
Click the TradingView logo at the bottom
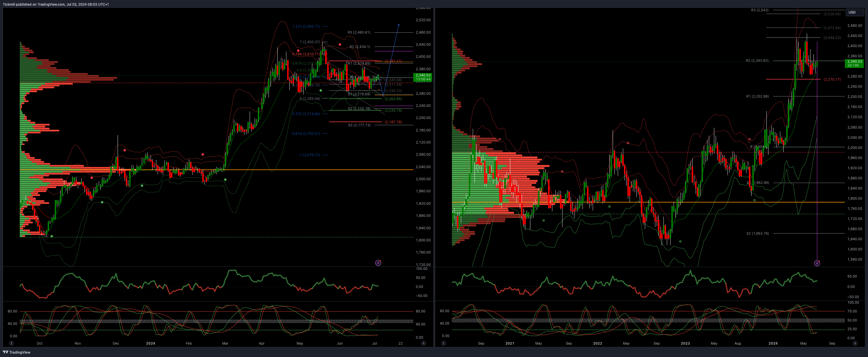(17, 352)
